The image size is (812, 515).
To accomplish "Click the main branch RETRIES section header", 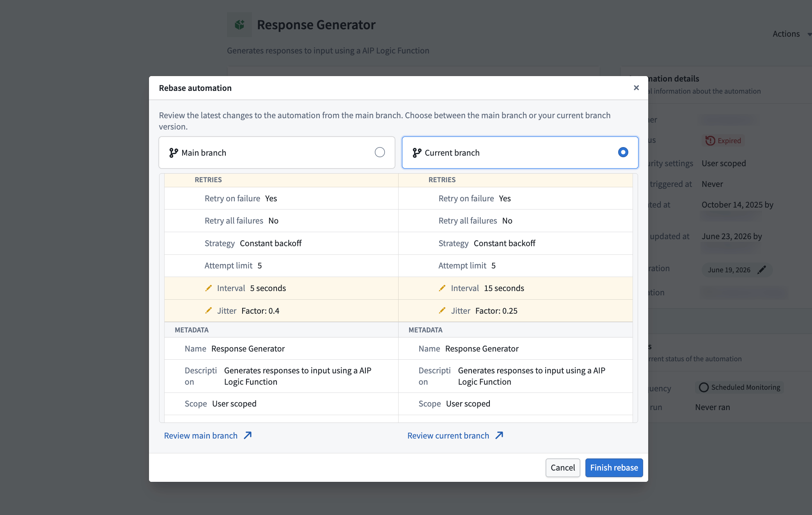I will (281, 180).
